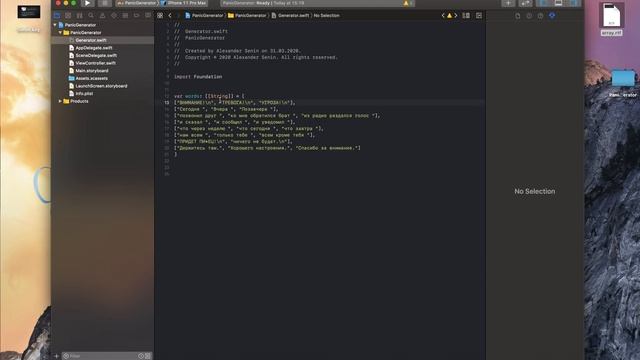Viewport: 640px width, 360px height.
Task: Open the code review arrows button
Action: (526, 3)
